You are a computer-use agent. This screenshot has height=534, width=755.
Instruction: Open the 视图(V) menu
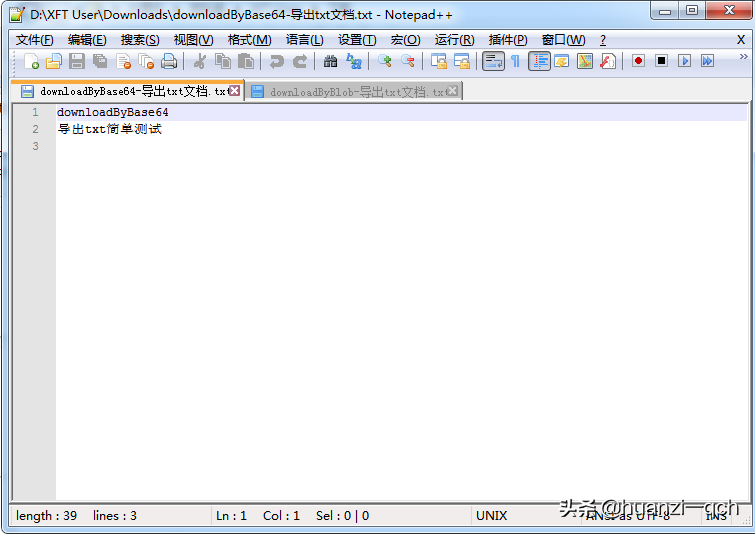(x=193, y=40)
